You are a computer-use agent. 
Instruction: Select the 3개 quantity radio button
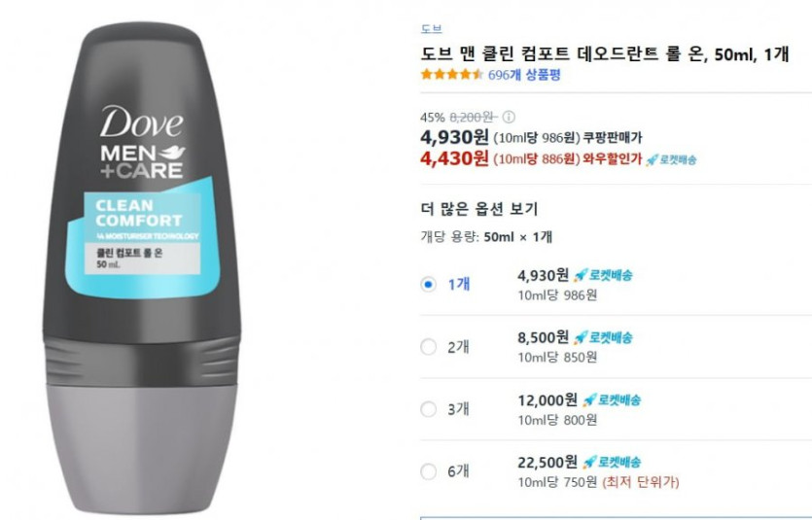click(428, 409)
